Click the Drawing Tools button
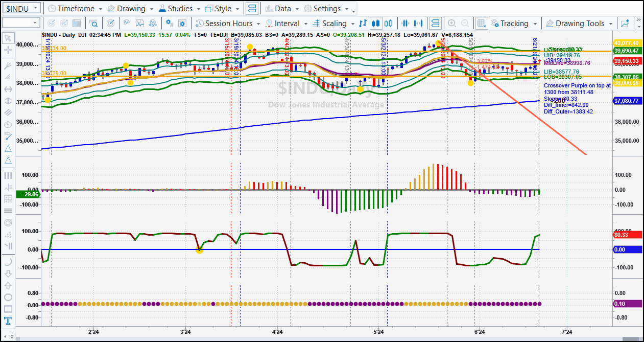Viewport: 644px width, 342px height. coord(575,24)
